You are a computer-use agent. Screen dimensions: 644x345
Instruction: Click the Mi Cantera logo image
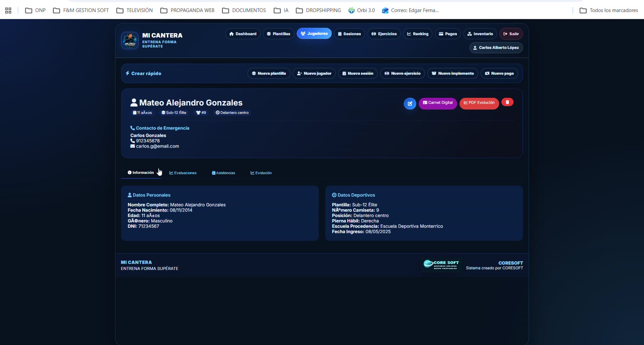(130, 40)
